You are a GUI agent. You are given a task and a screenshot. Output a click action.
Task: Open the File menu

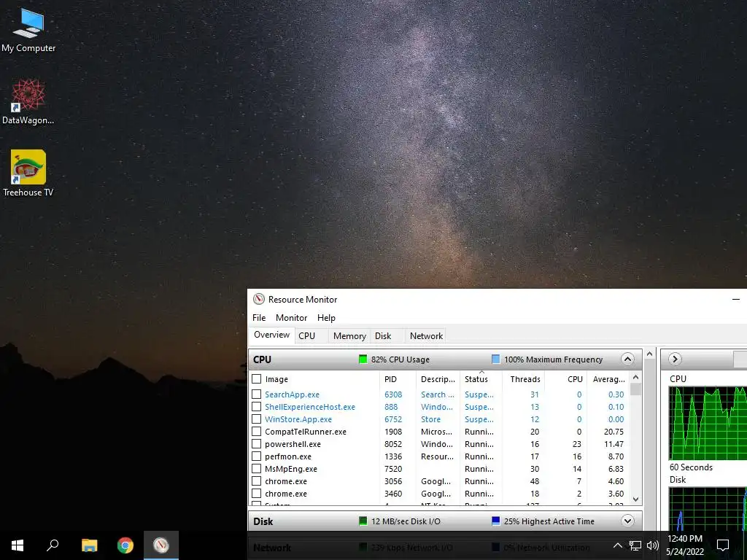(259, 318)
